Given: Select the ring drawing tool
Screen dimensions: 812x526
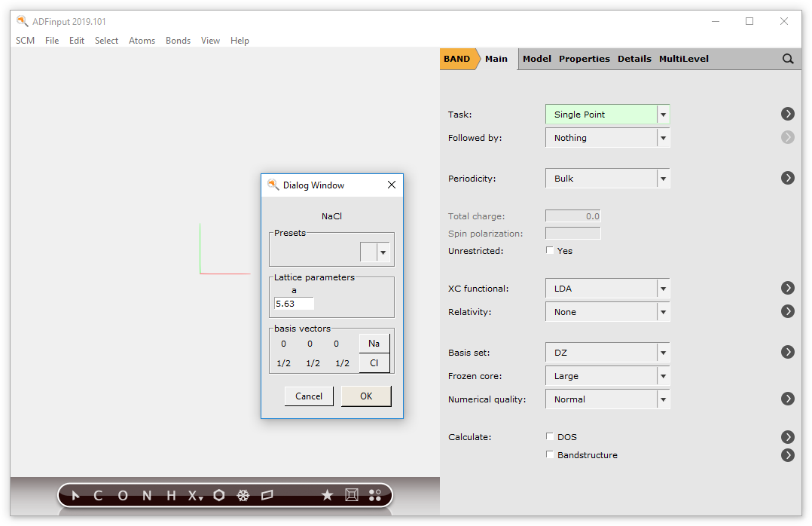Looking at the screenshot, I should point(218,495).
